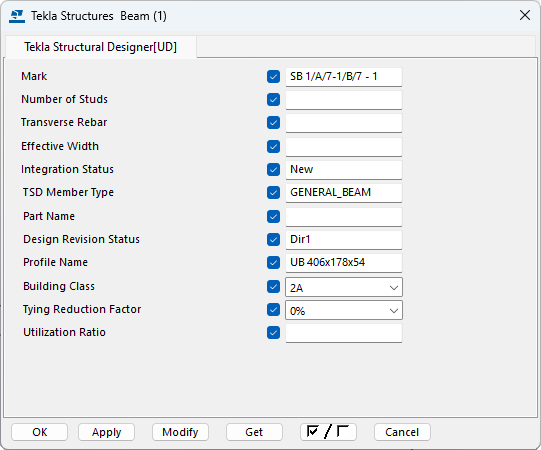This screenshot has width=541, height=450.
Task: Close the Beam (1) dialog window
Action: click(525, 15)
